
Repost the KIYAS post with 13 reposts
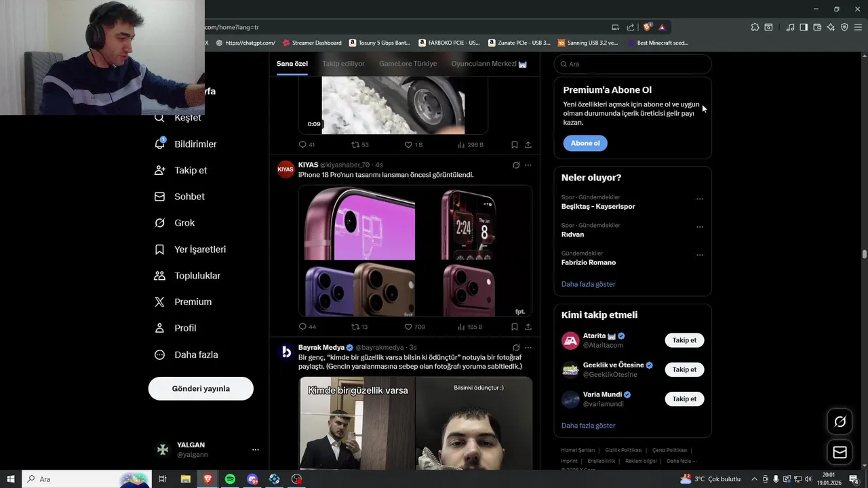[359, 327]
